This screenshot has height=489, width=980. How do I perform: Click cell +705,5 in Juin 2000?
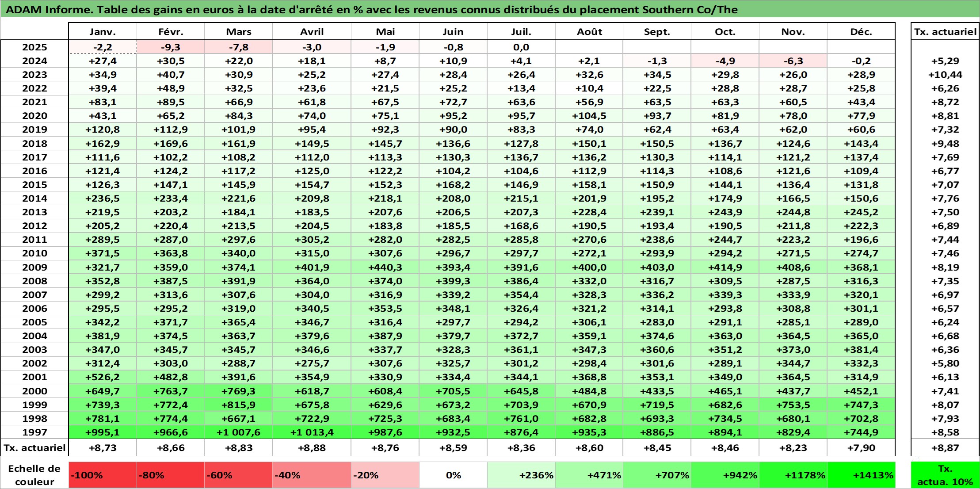click(x=453, y=391)
